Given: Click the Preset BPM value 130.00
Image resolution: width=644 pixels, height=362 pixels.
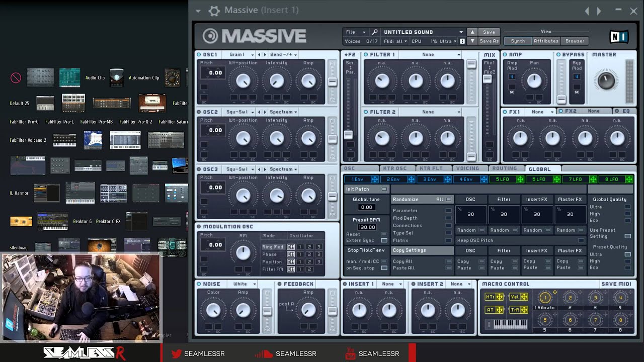Looking at the screenshot, I should click(366, 227).
